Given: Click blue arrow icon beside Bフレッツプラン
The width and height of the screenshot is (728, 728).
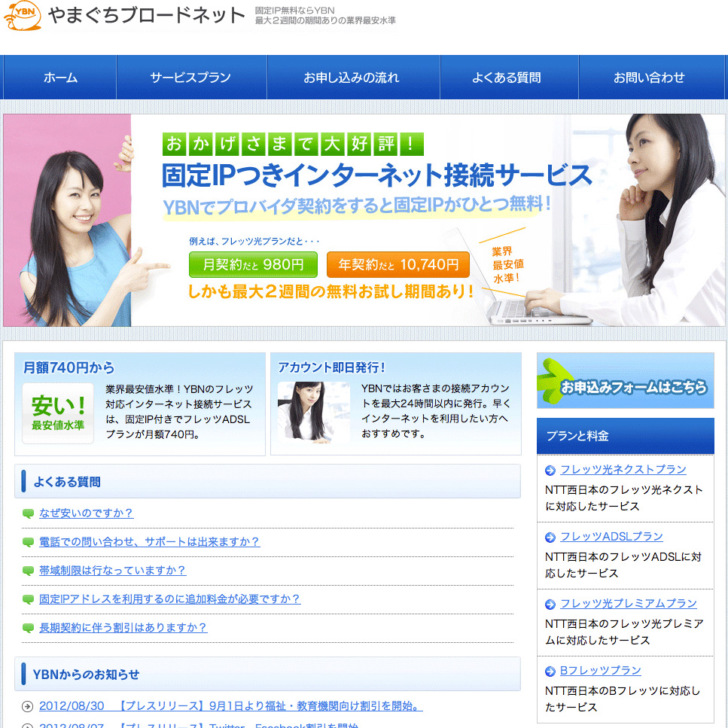Looking at the screenshot, I should pyautogui.click(x=550, y=672).
